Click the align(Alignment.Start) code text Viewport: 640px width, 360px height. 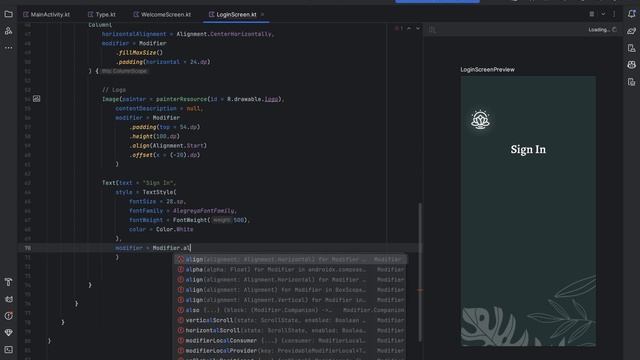(168, 146)
